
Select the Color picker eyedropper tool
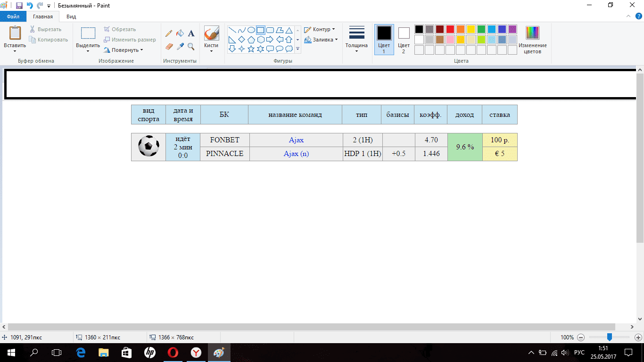click(x=180, y=46)
